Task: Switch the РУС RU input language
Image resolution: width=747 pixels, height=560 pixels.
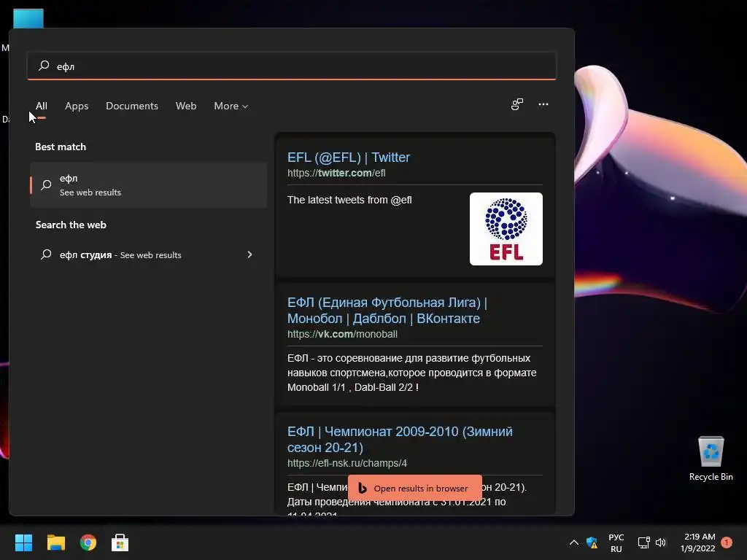Action: point(616,542)
